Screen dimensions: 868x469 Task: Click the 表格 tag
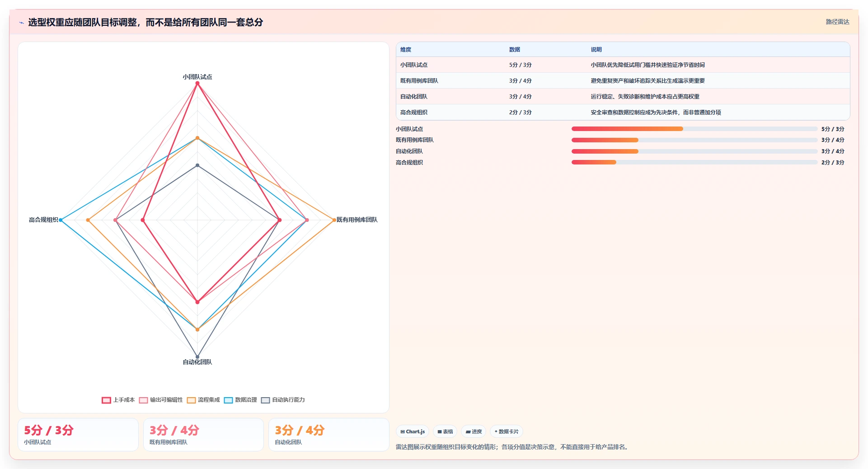(x=445, y=431)
